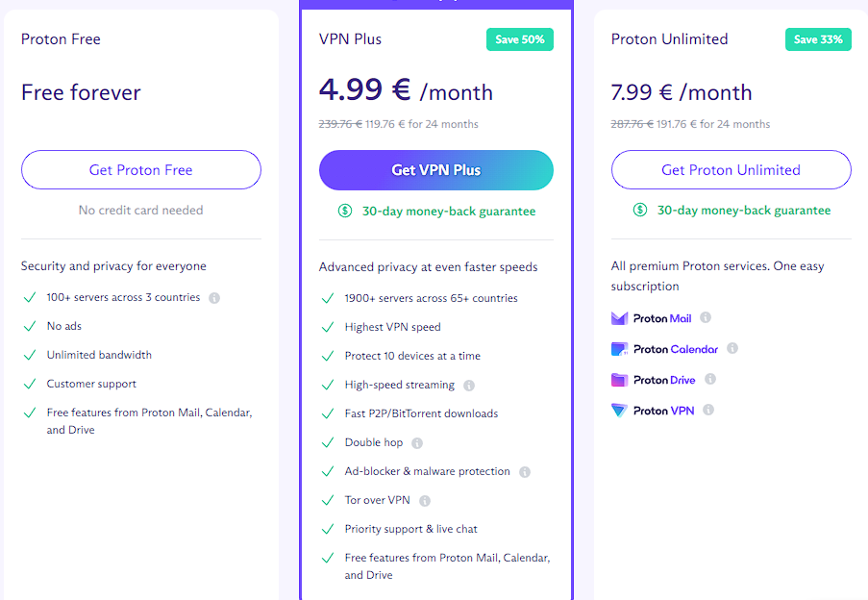Click the info icon next to Tor over VPN
Image resolution: width=868 pixels, height=600 pixels.
tap(425, 501)
